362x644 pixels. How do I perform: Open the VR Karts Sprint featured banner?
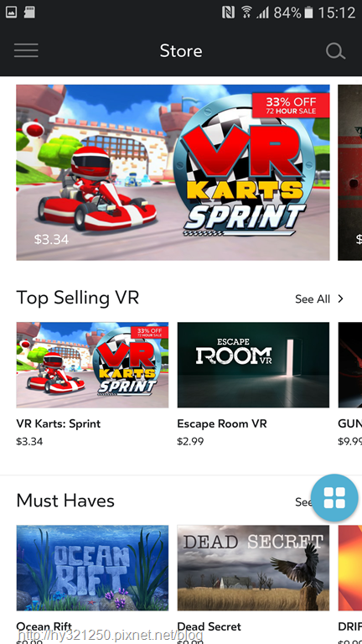click(x=173, y=173)
